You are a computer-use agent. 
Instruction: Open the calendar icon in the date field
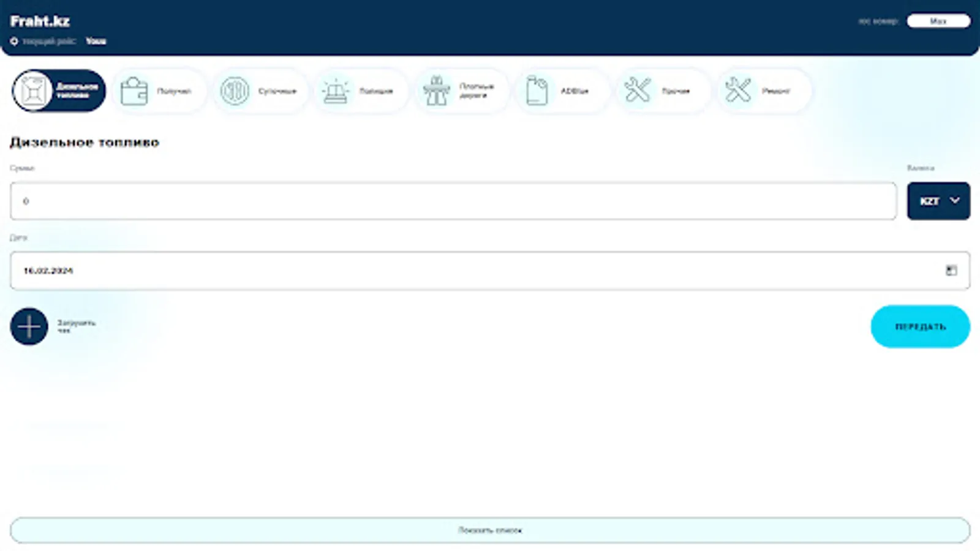951,269
